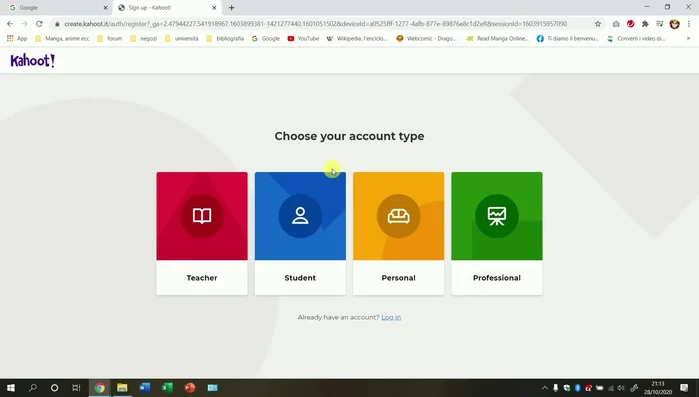Click the Student label text
Image resolution: width=699 pixels, height=397 pixels.
(300, 278)
